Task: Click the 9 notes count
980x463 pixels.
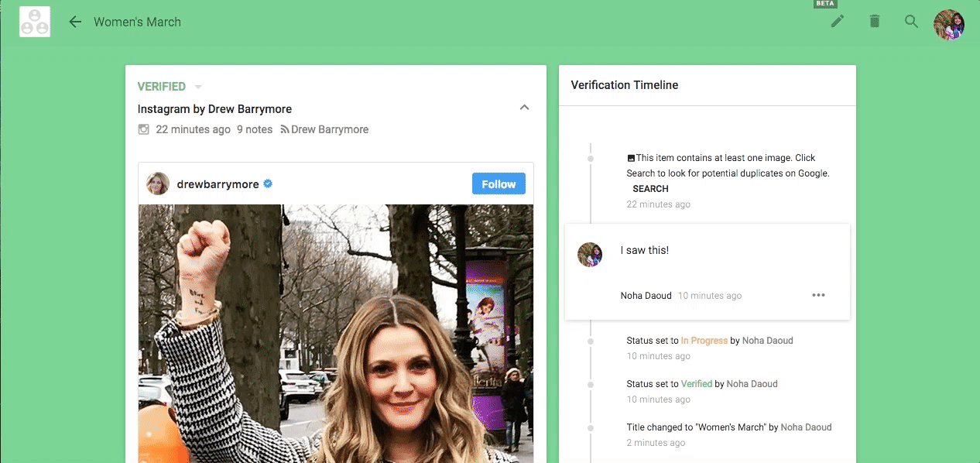Action: coord(255,129)
